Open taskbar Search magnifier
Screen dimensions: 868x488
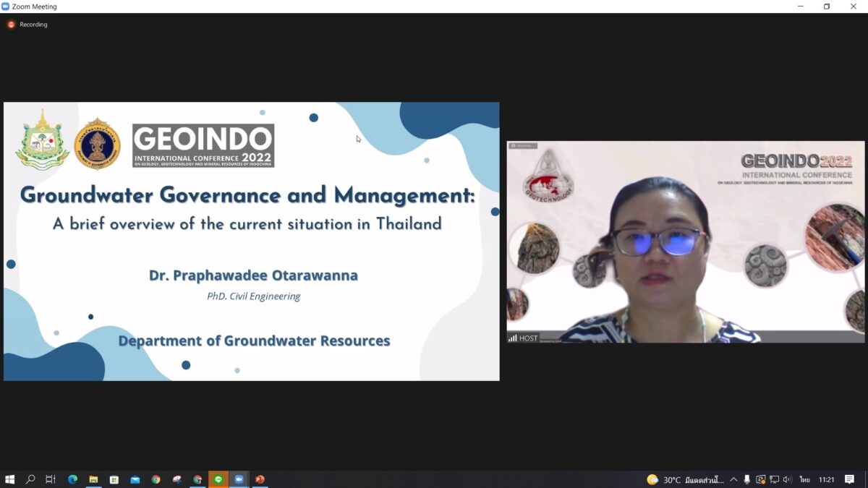pyautogui.click(x=30, y=479)
